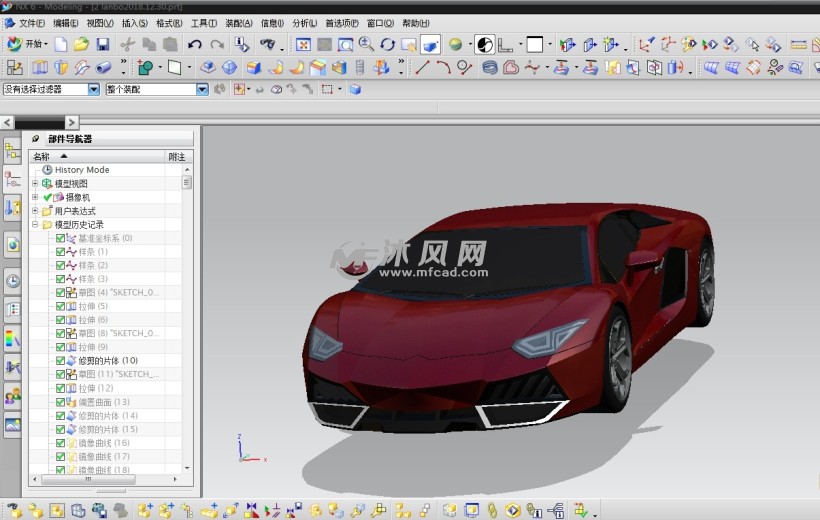Open the 编辑(E) menu
This screenshot has height=520, width=820.
(x=65, y=23)
